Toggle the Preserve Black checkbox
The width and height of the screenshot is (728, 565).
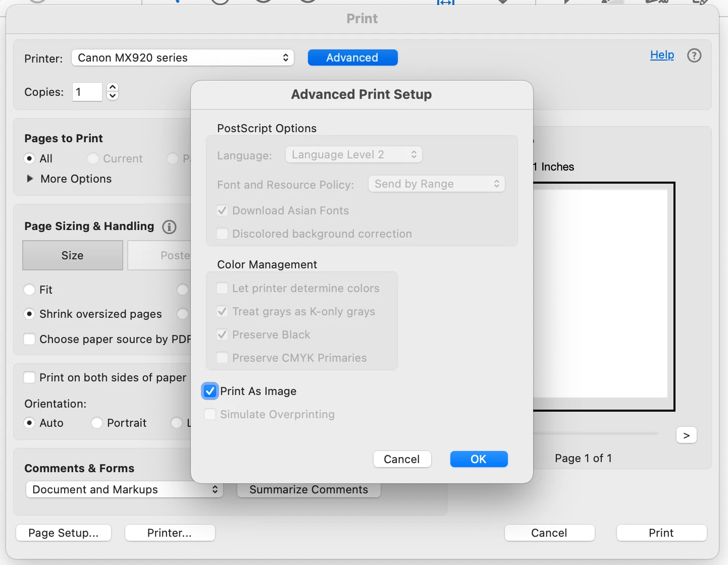point(222,334)
